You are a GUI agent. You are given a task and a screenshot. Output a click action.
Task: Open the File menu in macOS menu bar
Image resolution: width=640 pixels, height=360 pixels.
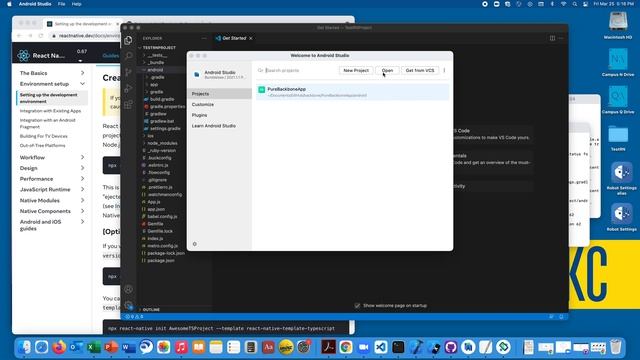(x=61, y=4)
